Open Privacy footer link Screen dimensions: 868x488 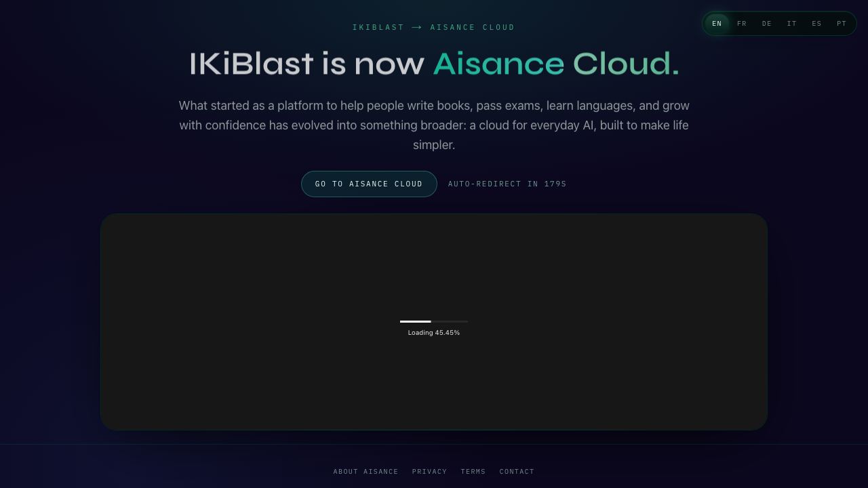pos(430,472)
